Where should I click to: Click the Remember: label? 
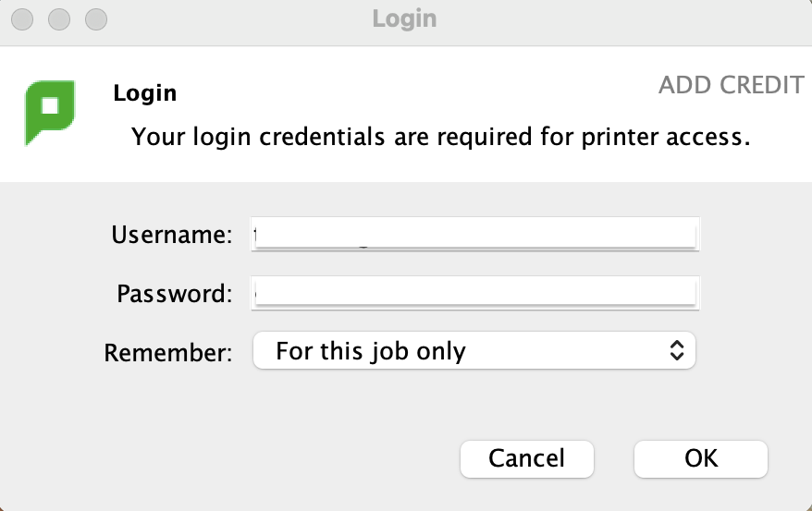(x=168, y=353)
